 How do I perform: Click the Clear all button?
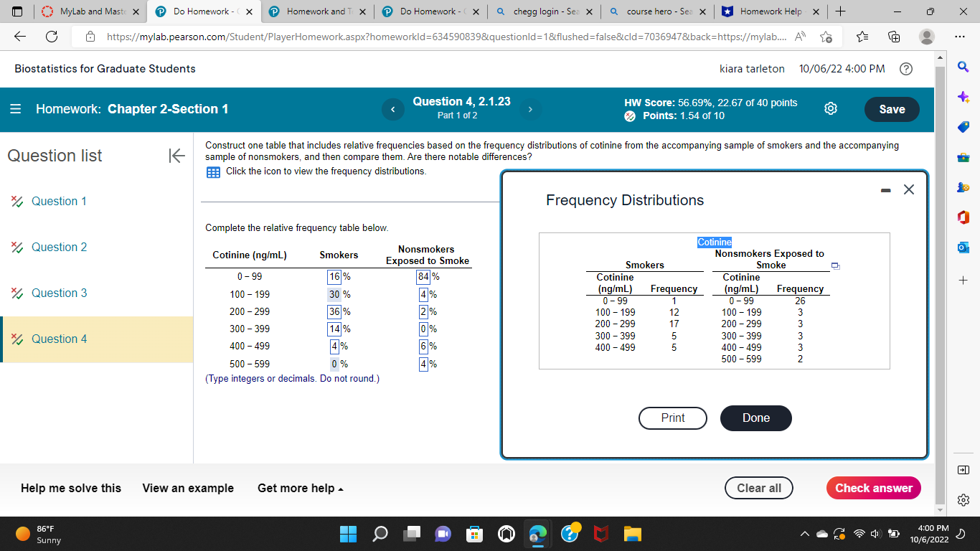759,488
